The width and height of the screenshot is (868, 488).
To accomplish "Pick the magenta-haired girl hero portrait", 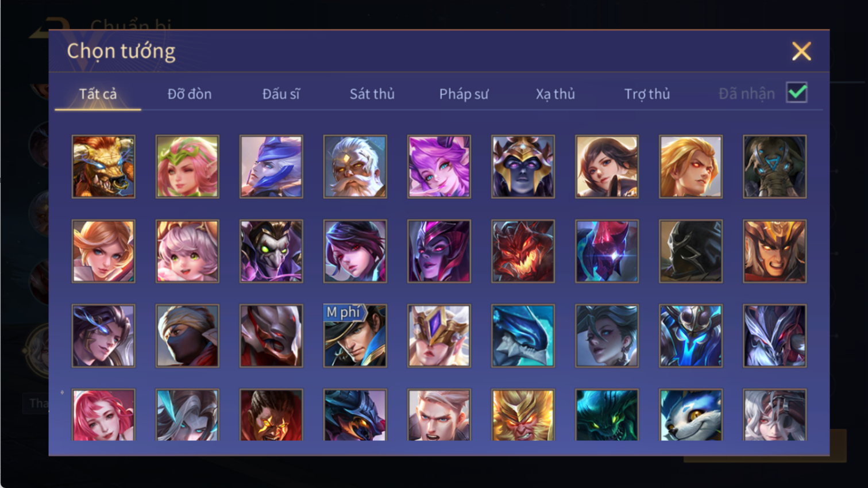I will 439,167.
